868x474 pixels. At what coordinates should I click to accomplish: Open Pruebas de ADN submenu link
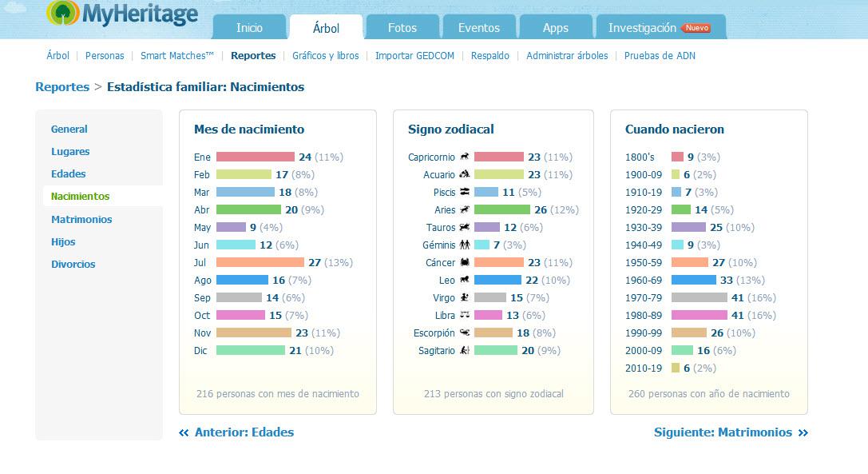tap(660, 55)
